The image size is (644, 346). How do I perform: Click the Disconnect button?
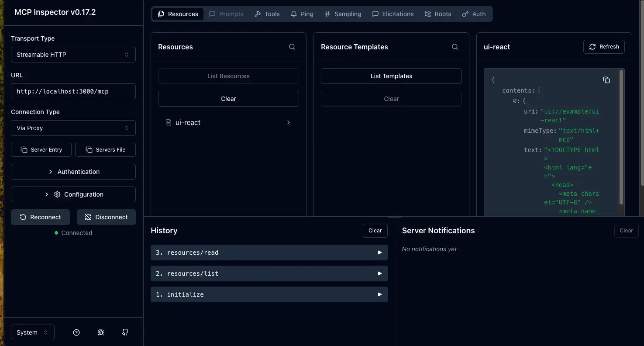pos(106,217)
